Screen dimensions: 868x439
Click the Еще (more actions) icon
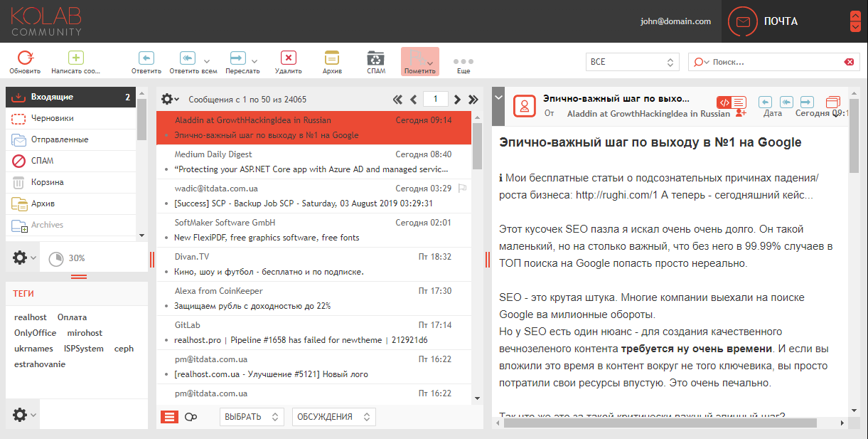pos(463,60)
